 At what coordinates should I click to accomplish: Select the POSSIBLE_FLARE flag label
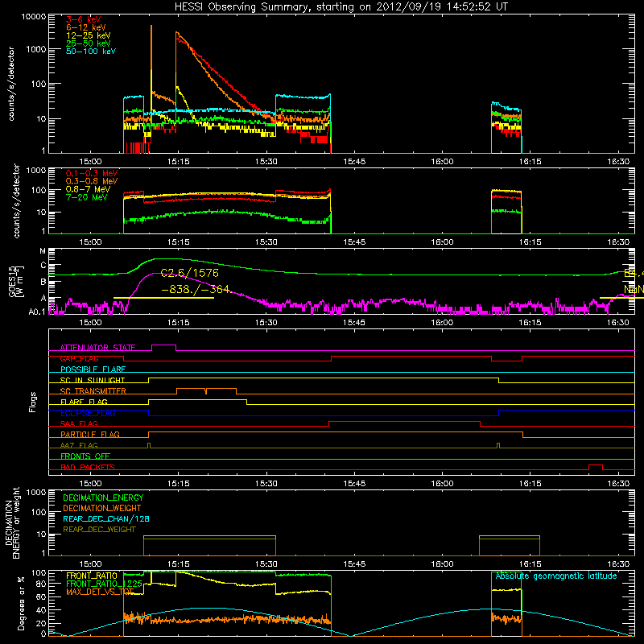coord(93,369)
